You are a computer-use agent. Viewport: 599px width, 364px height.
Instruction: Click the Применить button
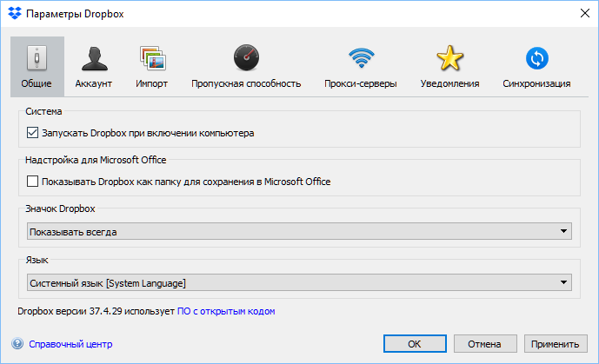(556, 344)
